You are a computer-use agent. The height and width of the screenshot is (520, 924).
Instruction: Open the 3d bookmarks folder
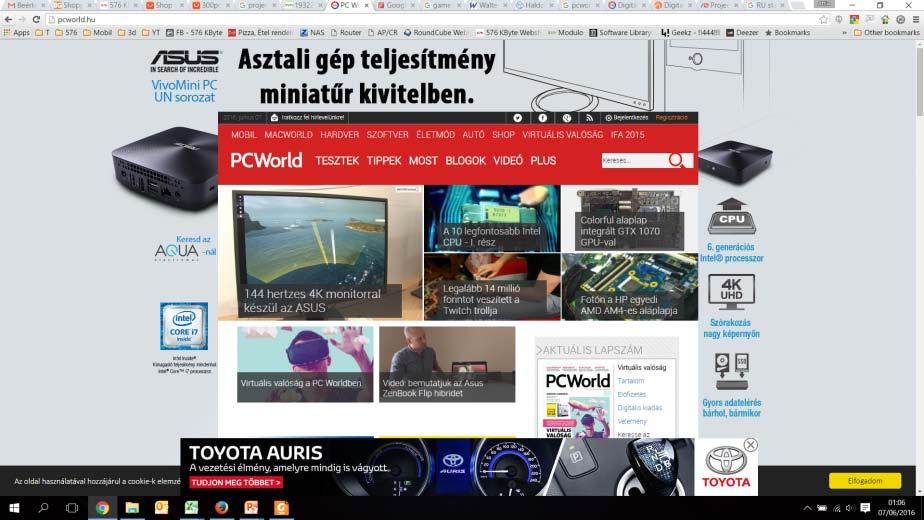coord(127,33)
